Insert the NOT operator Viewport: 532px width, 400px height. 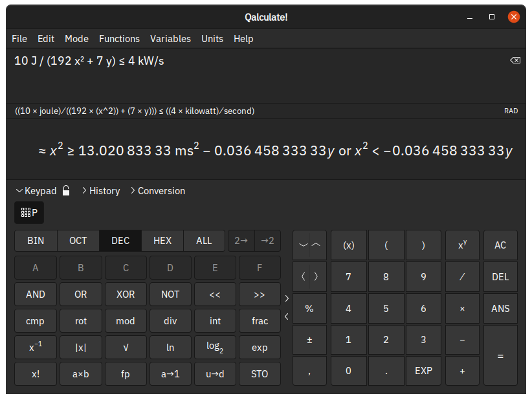(x=170, y=294)
